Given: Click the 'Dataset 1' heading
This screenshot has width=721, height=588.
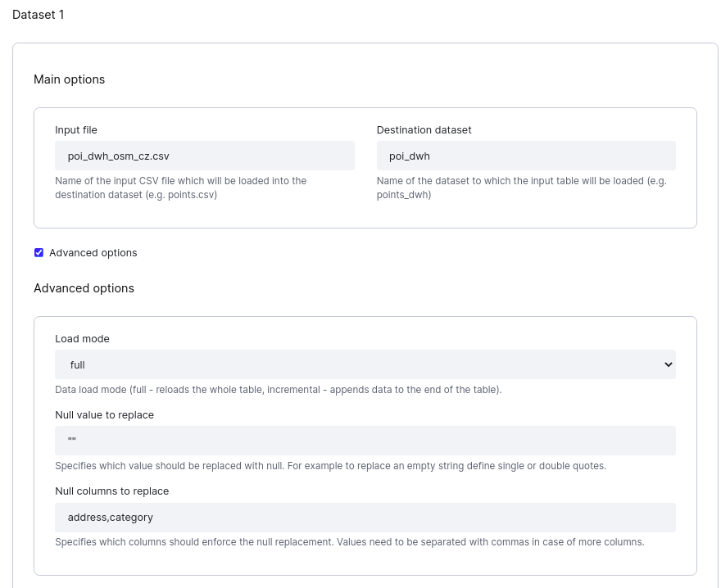Looking at the screenshot, I should pyautogui.click(x=39, y=15).
